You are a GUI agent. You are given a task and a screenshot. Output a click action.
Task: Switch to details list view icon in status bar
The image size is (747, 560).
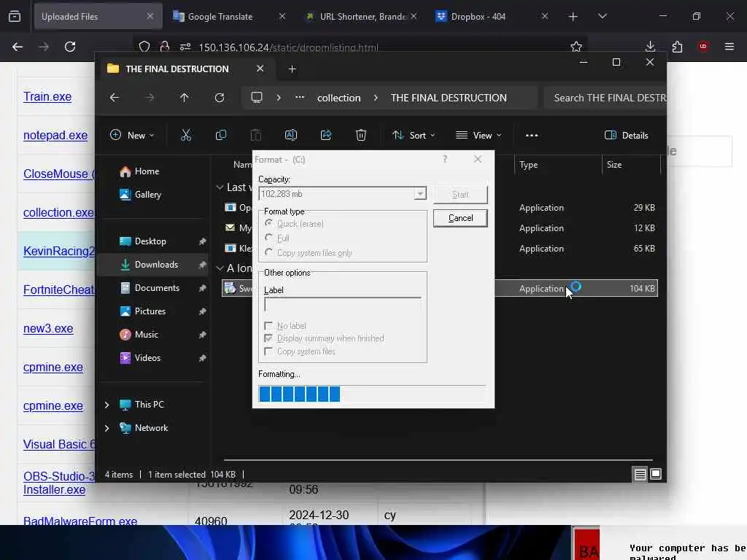(x=640, y=474)
